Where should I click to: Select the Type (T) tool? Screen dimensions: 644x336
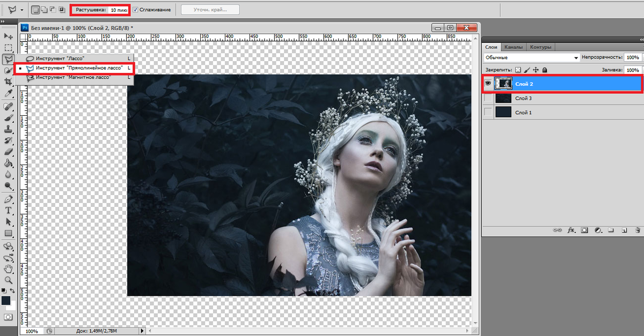9,210
